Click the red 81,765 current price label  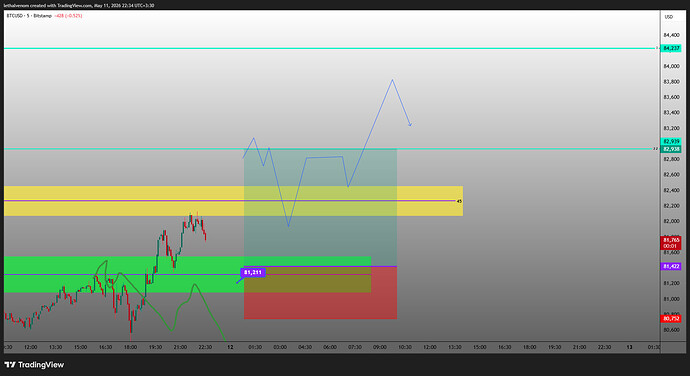[670, 243]
